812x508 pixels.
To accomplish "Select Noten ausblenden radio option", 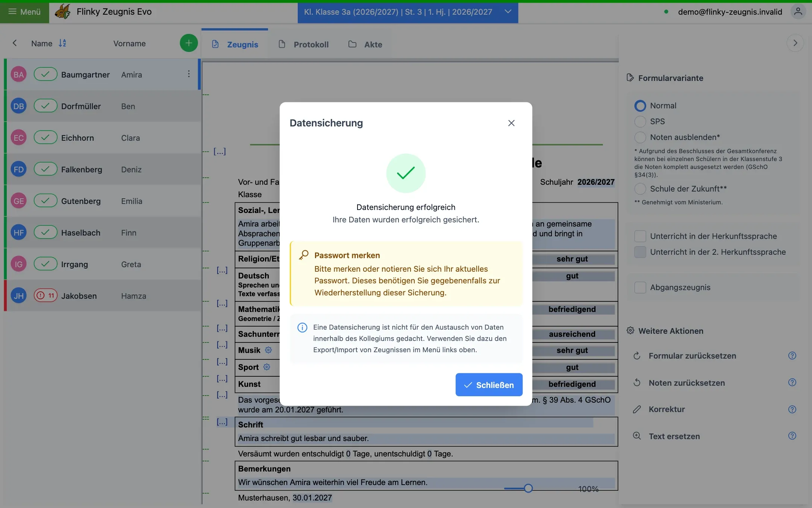I will [640, 137].
